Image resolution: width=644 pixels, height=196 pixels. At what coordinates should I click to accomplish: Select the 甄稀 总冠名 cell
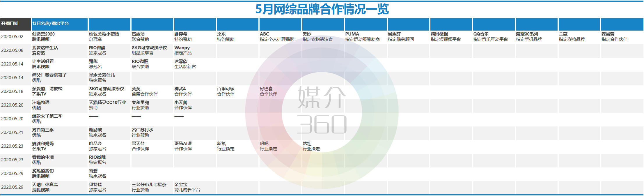tap(109, 64)
